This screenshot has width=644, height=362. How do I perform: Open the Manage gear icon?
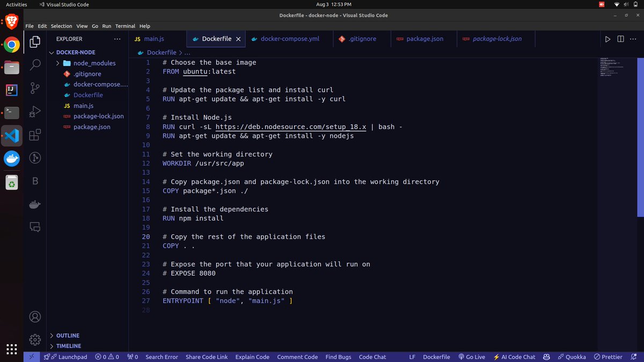coord(35,339)
